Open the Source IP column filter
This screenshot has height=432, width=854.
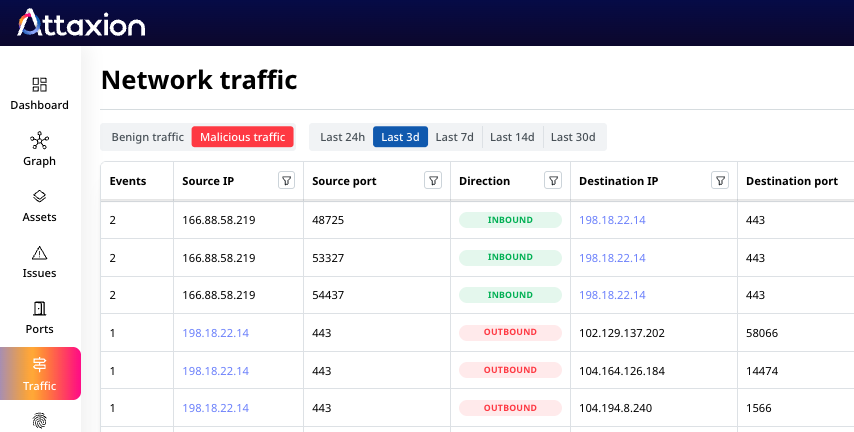pos(286,181)
